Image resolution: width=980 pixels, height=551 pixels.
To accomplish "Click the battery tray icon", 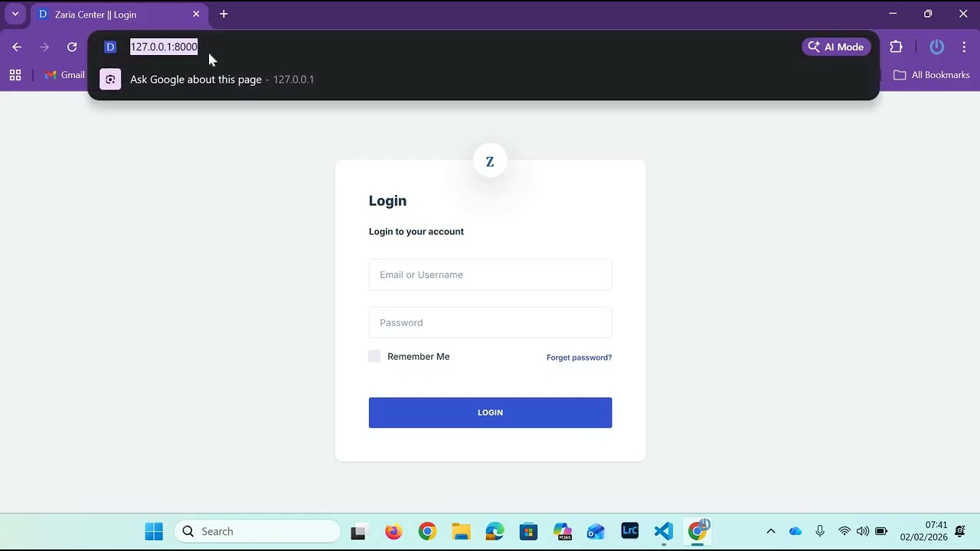I will pos(881,531).
